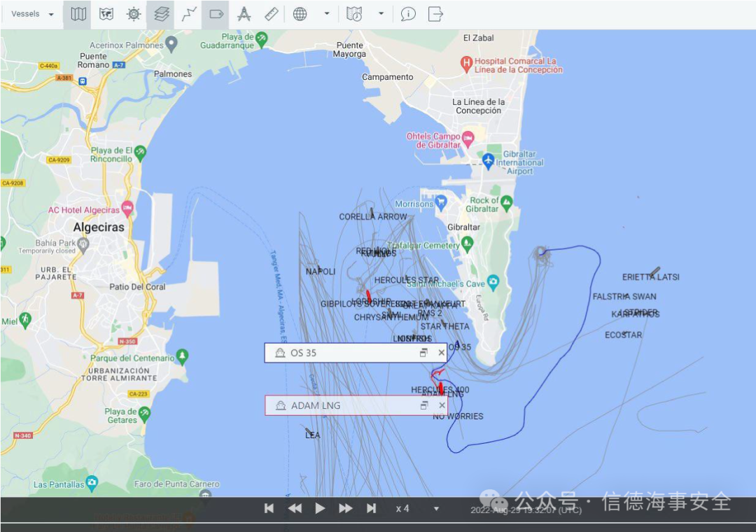Toggle the folded map view button
Image resolution: width=756 pixels, height=532 pixels.
click(78, 14)
